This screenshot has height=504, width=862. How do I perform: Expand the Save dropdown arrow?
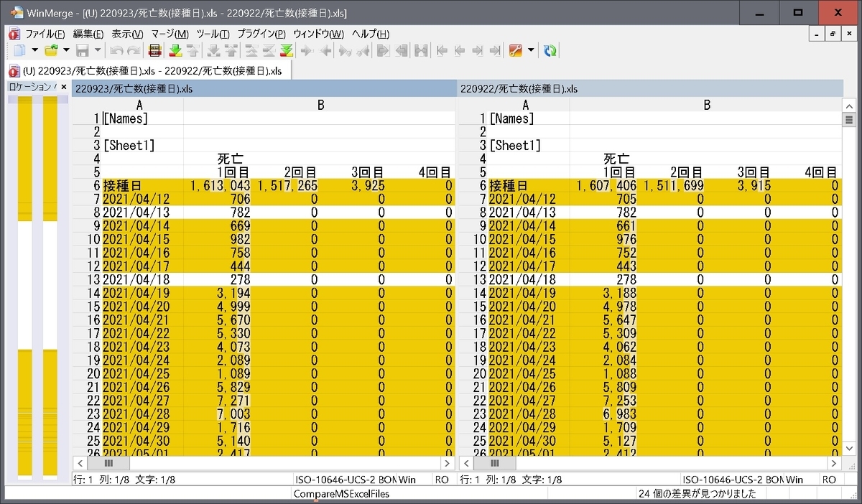(98, 50)
